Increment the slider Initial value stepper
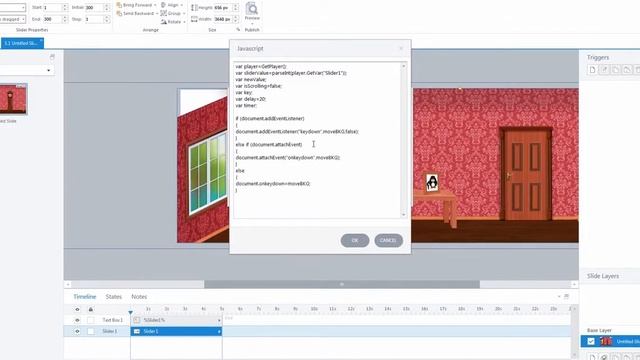This screenshot has width=640, height=360. pyautogui.click(x=107, y=6)
